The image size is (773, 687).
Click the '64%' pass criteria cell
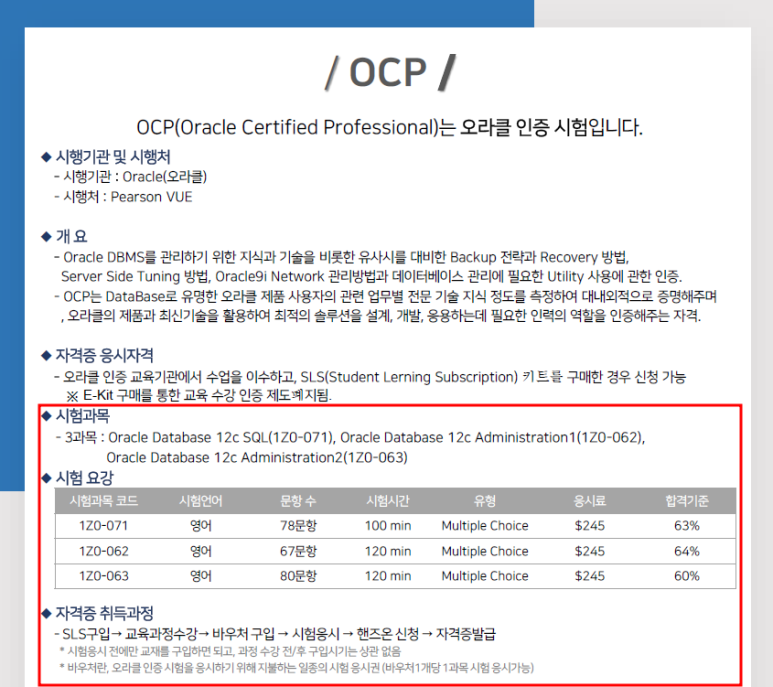[x=687, y=551]
